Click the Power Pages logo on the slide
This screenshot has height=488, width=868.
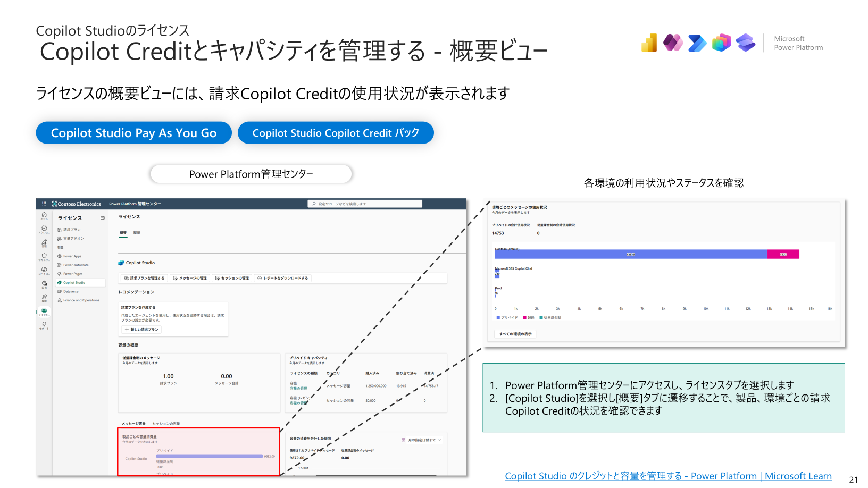746,43
